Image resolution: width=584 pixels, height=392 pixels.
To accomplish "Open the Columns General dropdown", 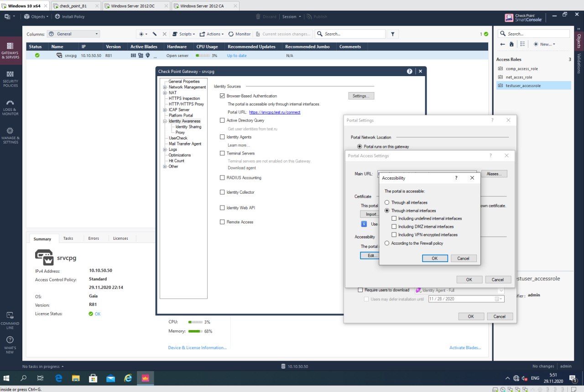I will coord(73,34).
